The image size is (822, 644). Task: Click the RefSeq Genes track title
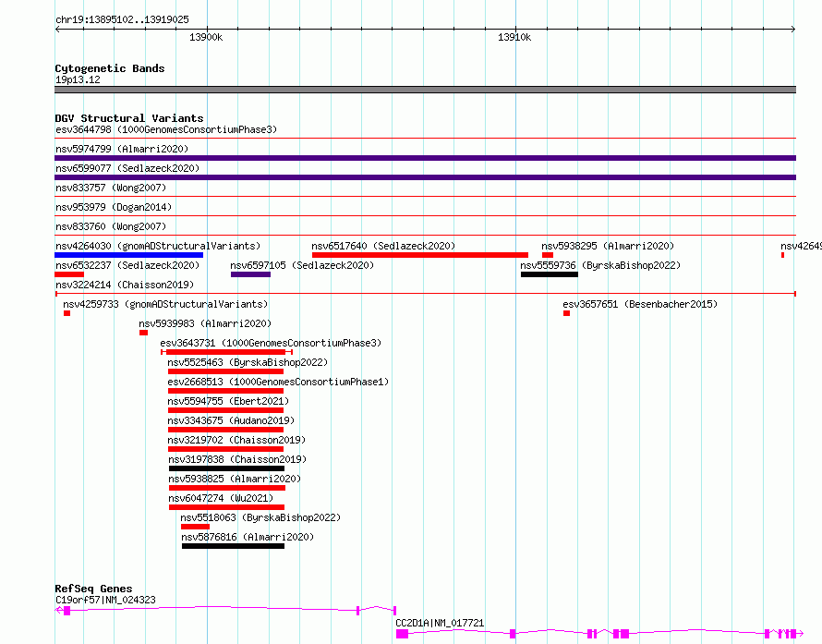[93, 589]
